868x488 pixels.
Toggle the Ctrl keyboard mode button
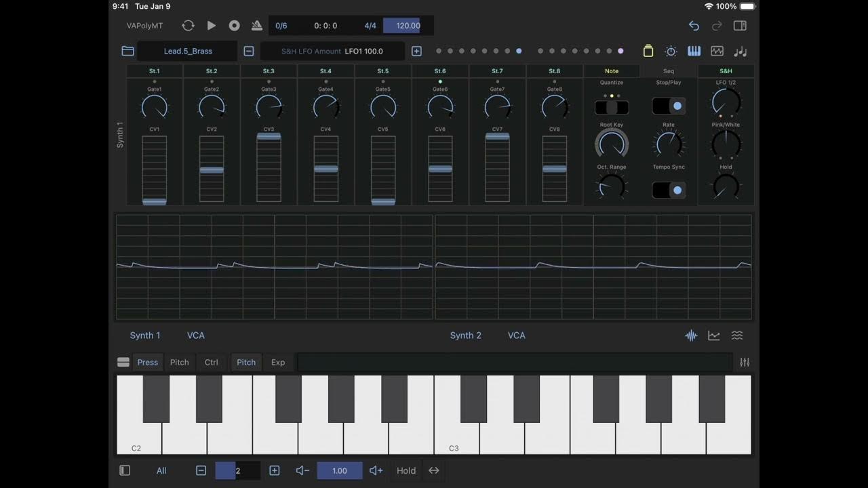coord(212,363)
